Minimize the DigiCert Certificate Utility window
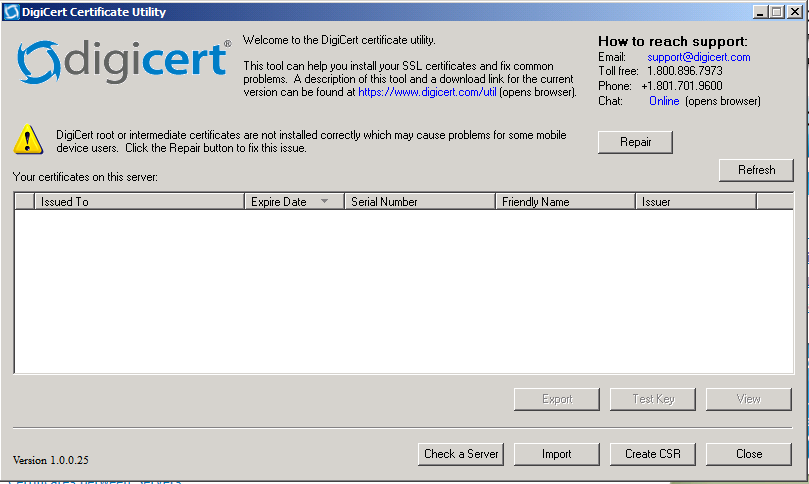The image size is (809, 484). point(759,12)
